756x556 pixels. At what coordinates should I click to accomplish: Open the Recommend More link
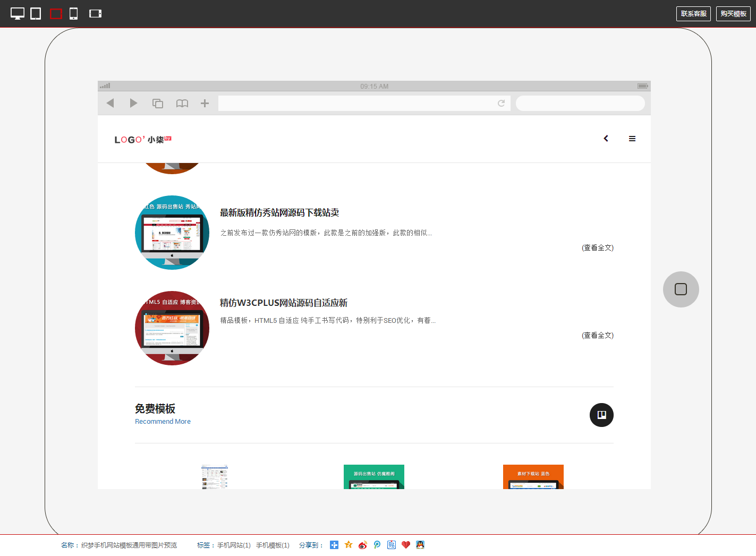pos(163,422)
